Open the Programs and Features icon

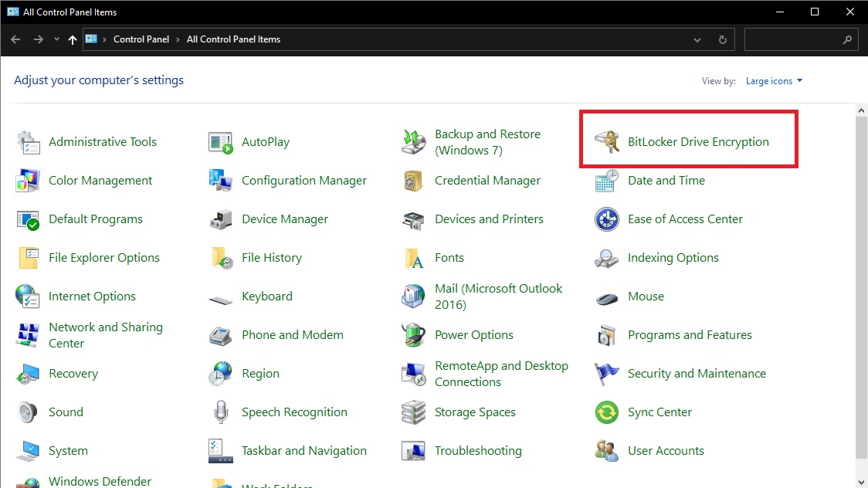point(607,335)
